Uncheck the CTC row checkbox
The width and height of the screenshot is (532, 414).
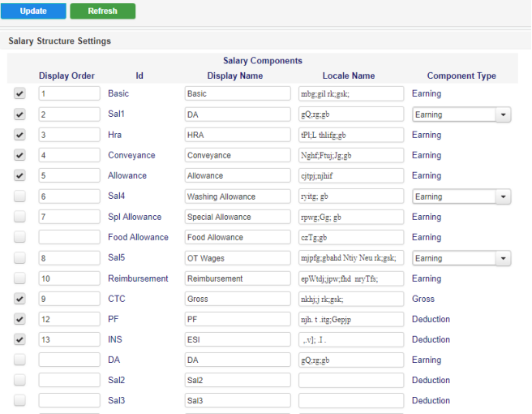pyautogui.click(x=19, y=299)
